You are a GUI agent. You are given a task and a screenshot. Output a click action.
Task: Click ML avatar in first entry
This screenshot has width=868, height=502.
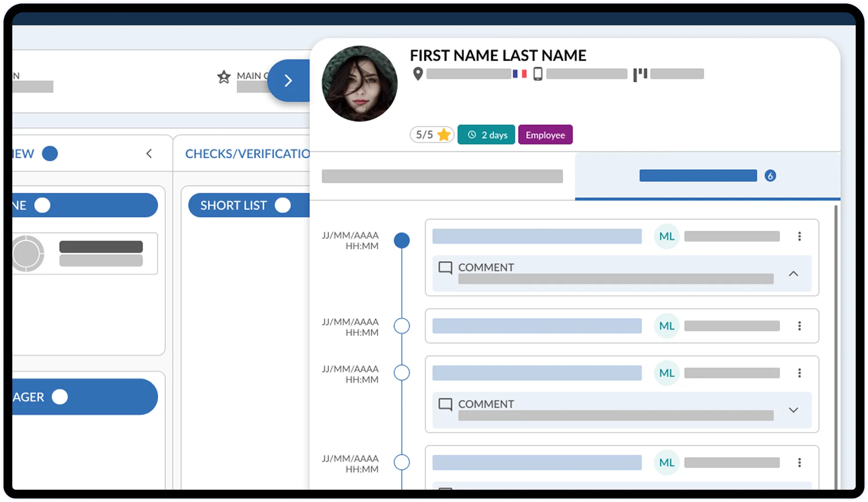[667, 236]
